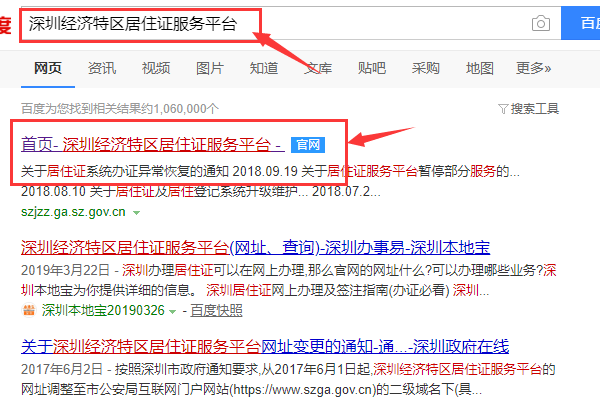Screen dimensions: 600x400
Task: Go to the 贴吧 tab
Action: pos(372,68)
